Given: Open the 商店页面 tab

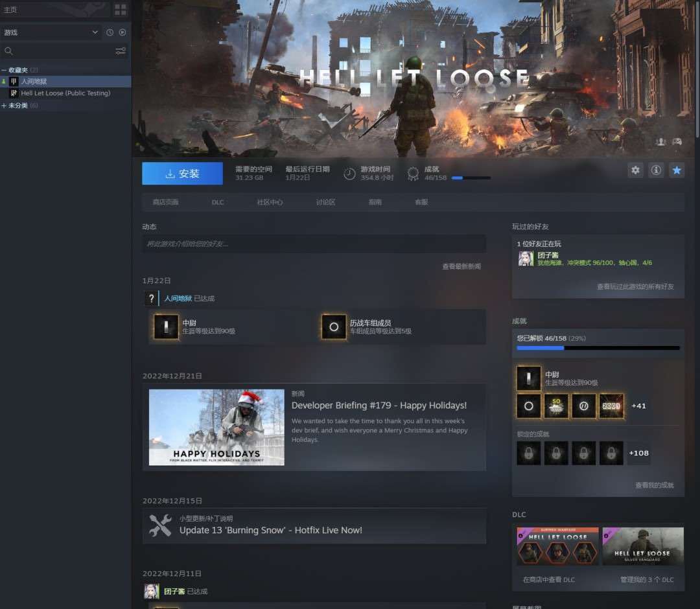Looking at the screenshot, I should click(165, 202).
